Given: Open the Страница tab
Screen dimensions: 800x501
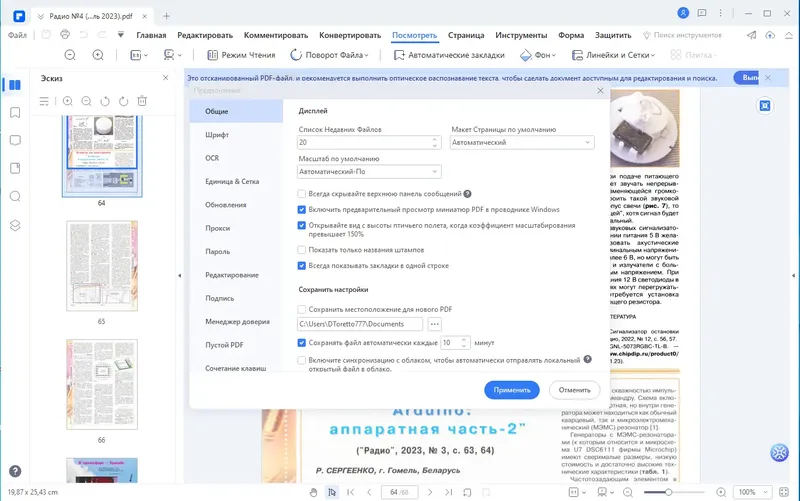Looking at the screenshot, I should coord(466,35).
